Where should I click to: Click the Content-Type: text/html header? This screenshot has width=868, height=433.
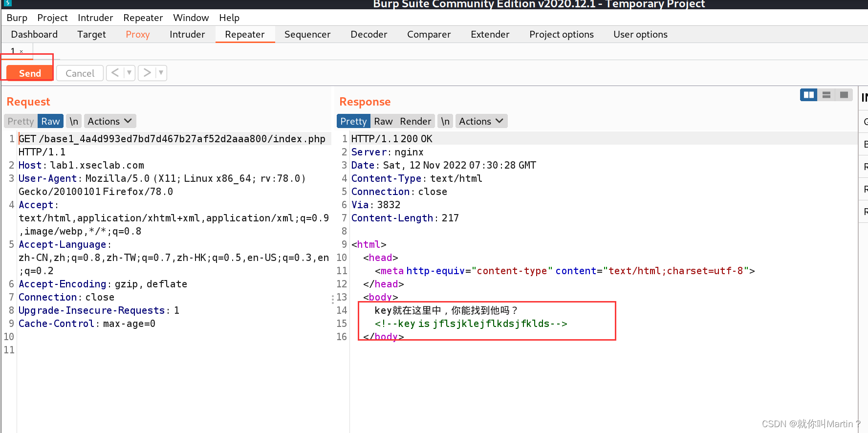click(417, 178)
